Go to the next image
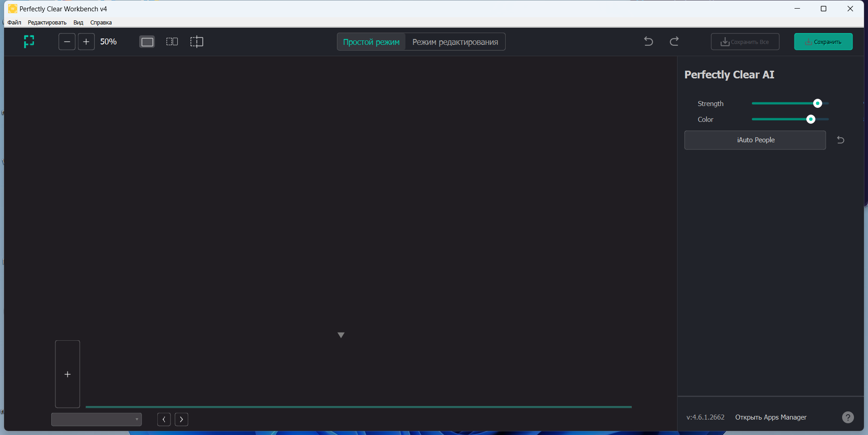The width and height of the screenshot is (868, 435). [x=181, y=420]
